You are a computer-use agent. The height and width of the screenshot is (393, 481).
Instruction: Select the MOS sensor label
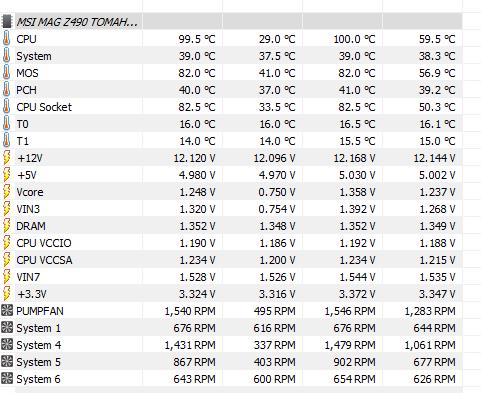[x=27, y=73]
